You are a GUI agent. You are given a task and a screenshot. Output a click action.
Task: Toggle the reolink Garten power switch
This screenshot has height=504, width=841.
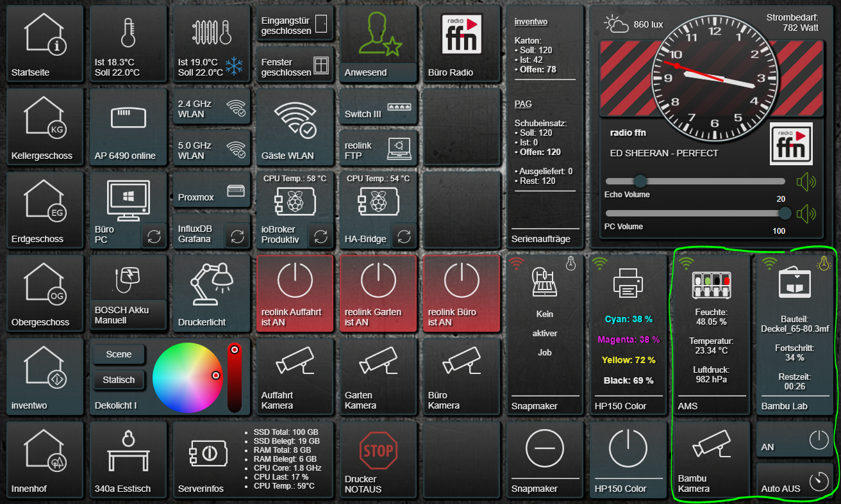click(x=378, y=280)
